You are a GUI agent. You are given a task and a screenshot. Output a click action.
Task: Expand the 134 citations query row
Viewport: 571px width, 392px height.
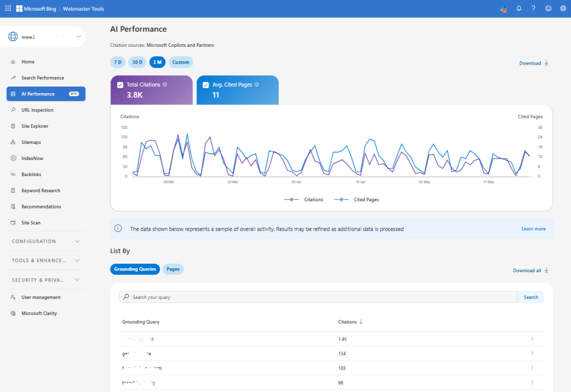[x=532, y=354]
